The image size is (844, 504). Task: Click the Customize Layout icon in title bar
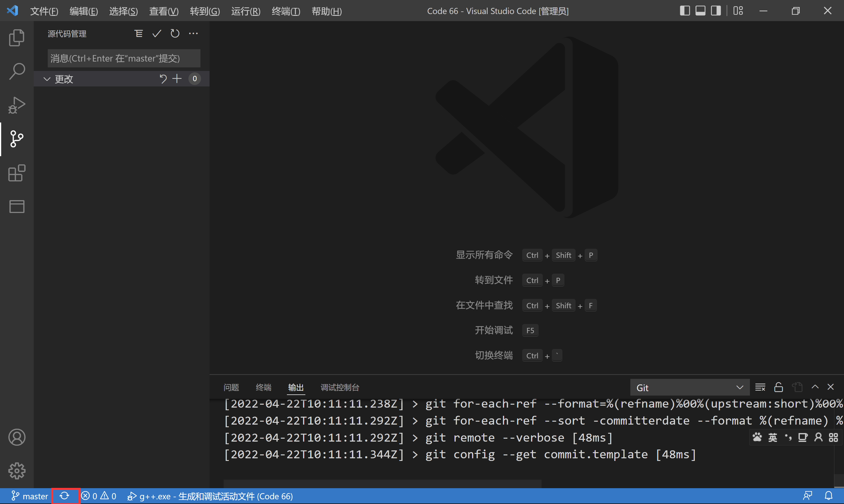738,11
